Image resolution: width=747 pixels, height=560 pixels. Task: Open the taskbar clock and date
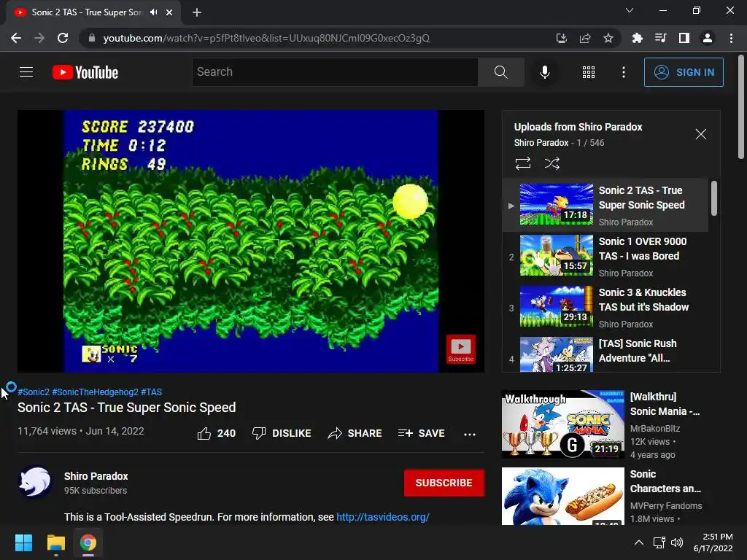(x=713, y=542)
